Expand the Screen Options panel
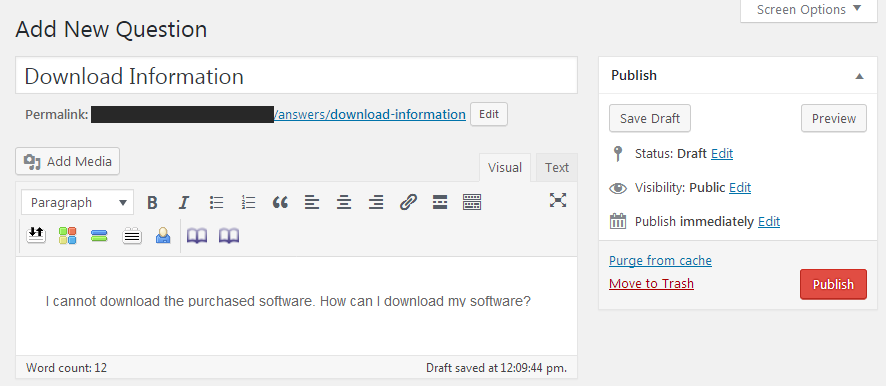This screenshot has height=386, width=886. (x=809, y=10)
